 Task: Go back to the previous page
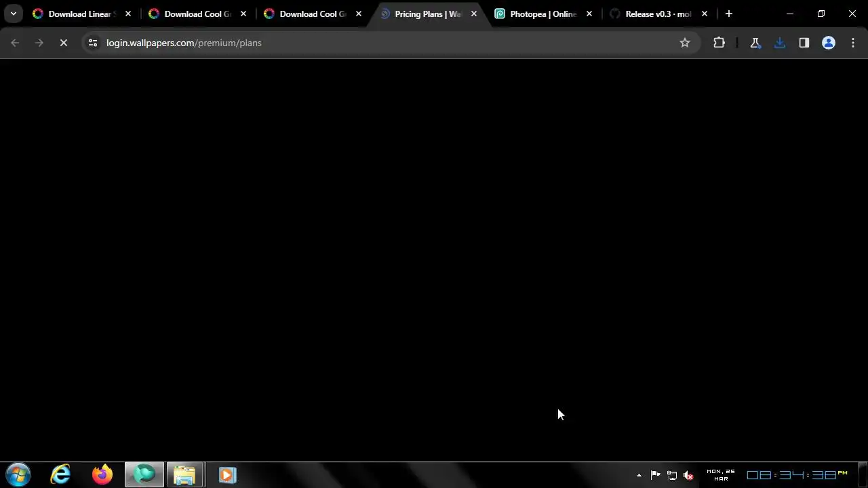point(15,43)
